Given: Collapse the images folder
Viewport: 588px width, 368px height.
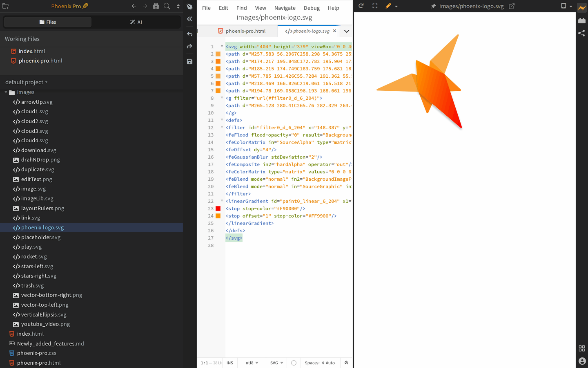Looking at the screenshot, I should tap(6, 92).
